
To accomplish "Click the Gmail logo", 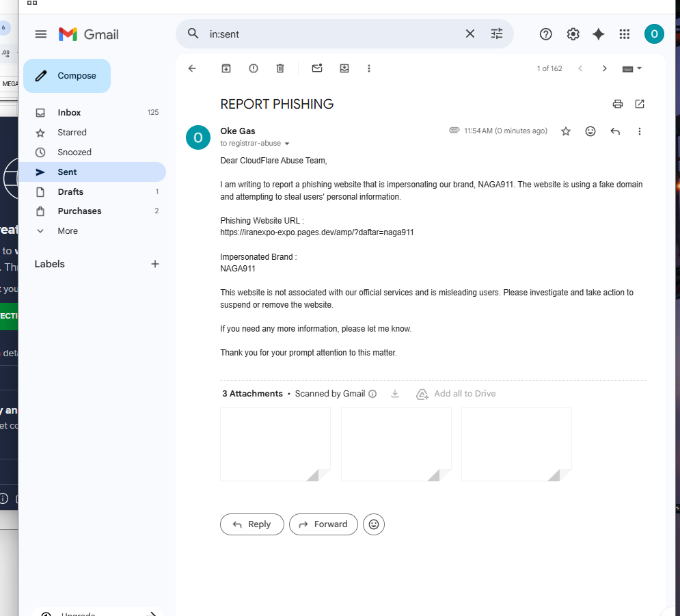I will click(x=89, y=34).
